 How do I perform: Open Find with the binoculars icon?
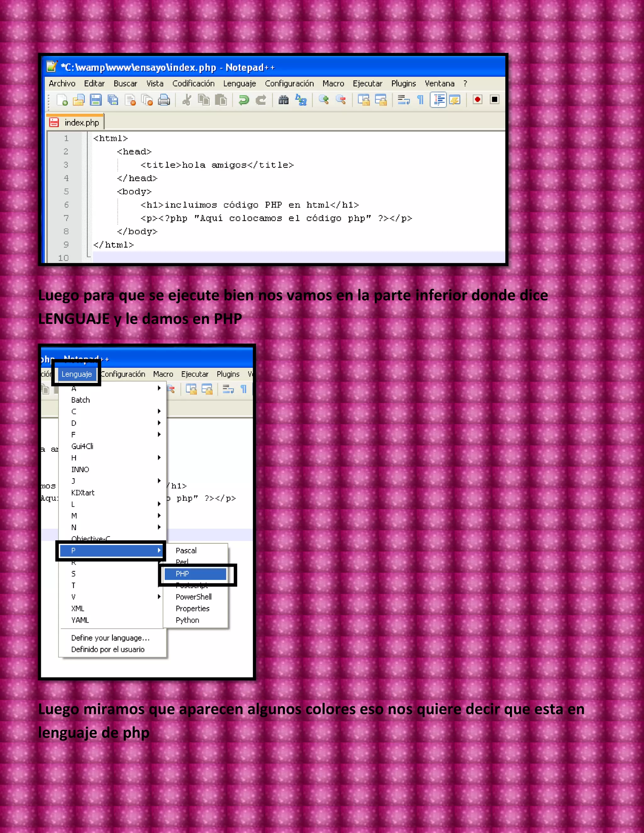283,100
